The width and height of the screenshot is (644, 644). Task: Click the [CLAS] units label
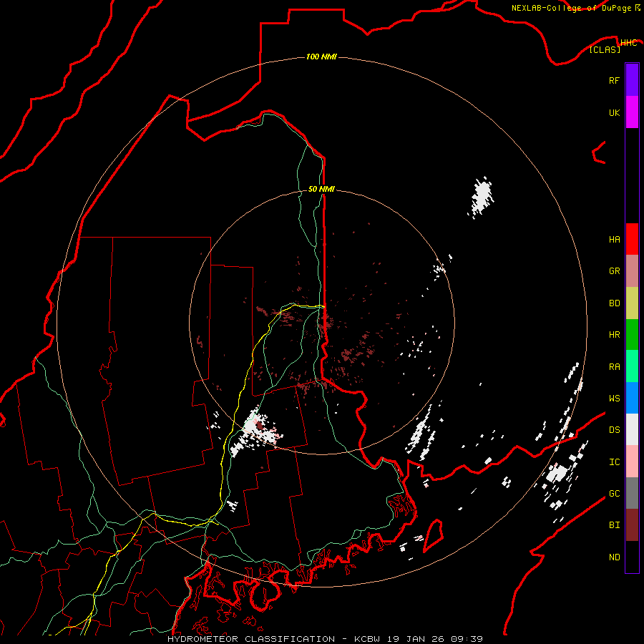(x=605, y=49)
